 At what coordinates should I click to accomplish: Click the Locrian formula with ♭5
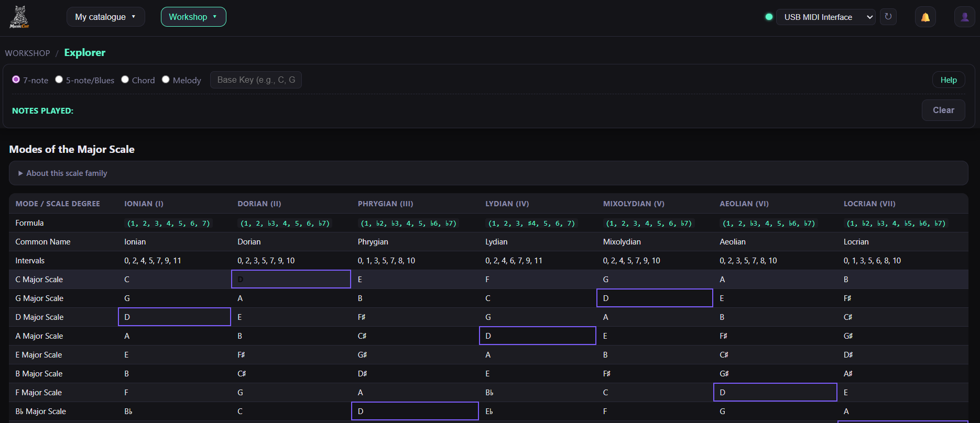pos(896,223)
